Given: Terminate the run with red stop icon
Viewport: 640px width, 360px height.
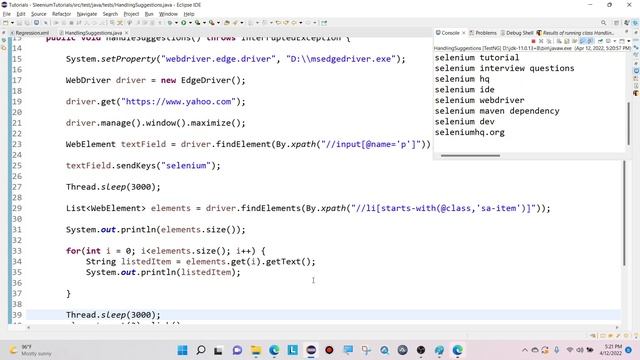Looking at the screenshot, I should point(533,41).
